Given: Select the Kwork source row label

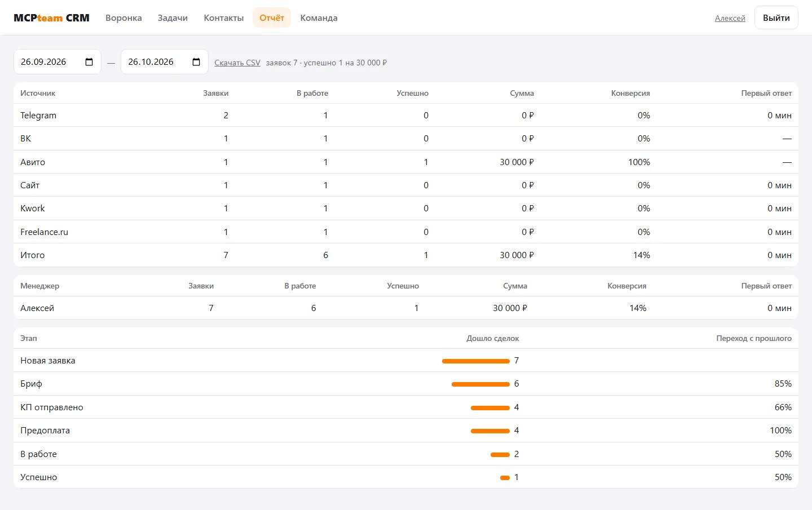Looking at the screenshot, I should coord(33,209).
